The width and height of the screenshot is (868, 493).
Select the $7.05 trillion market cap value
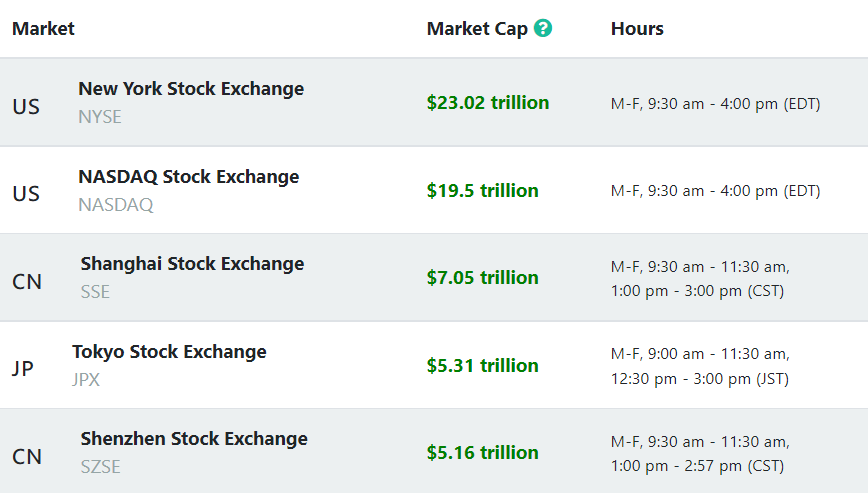(483, 277)
